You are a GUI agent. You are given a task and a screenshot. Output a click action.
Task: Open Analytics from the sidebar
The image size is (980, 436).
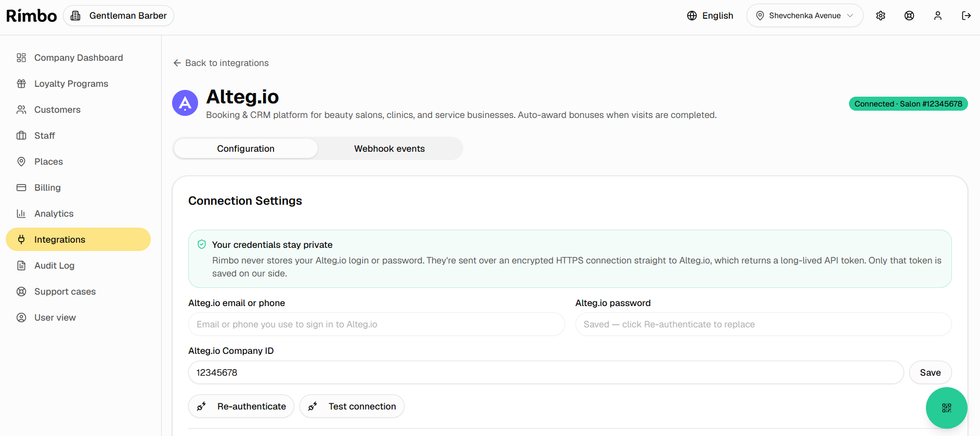79,214
